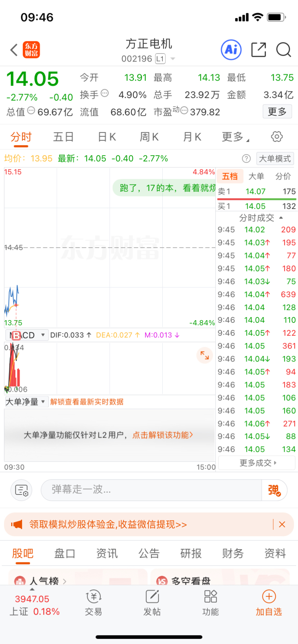Tap the share export icon

[258, 50]
